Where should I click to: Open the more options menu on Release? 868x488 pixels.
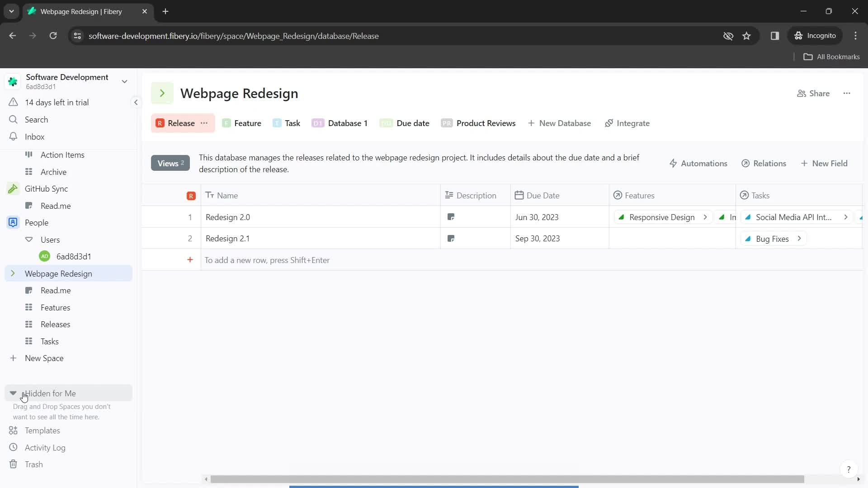[205, 123]
